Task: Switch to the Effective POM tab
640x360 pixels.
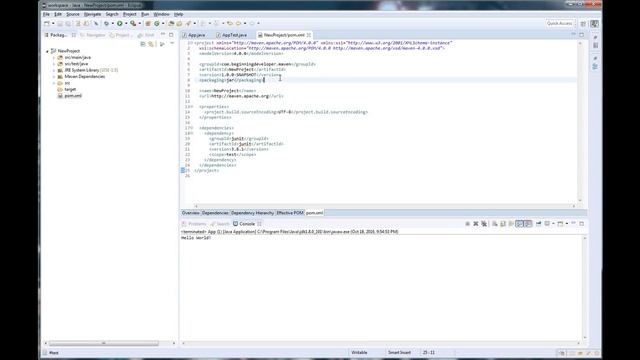Action: click(x=290, y=213)
